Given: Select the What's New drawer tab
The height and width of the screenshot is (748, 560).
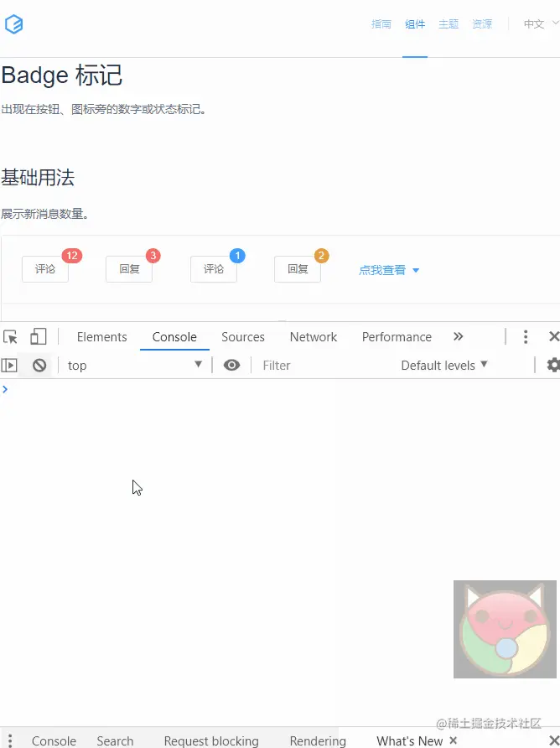Looking at the screenshot, I should tap(410, 740).
